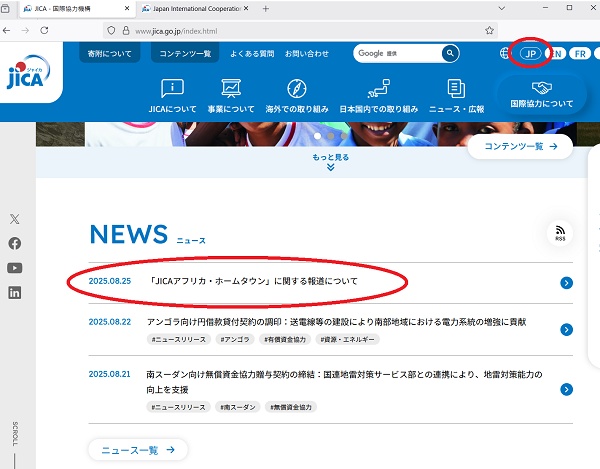The height and width of the screenshot is (469, 600).
Task: Click the RSS feed icon
Action: 560,233
